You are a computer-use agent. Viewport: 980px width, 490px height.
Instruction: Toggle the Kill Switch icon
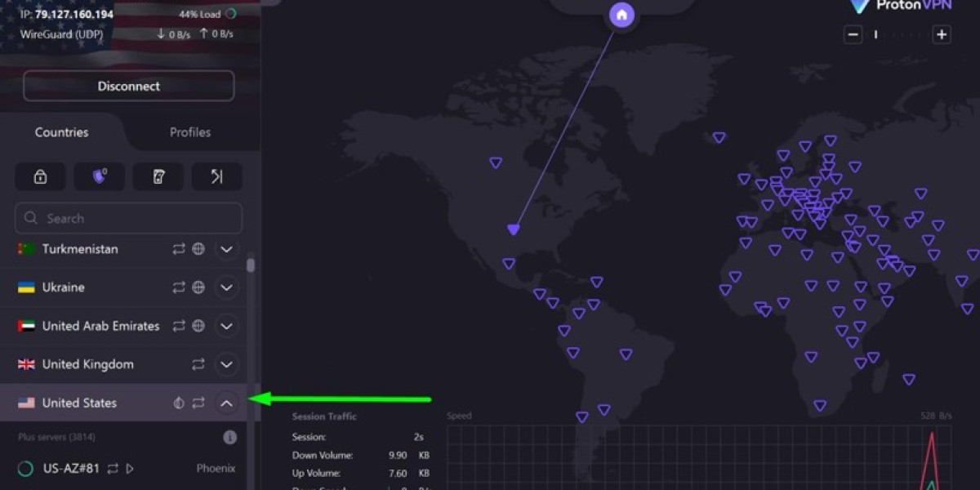coord(158,176)
